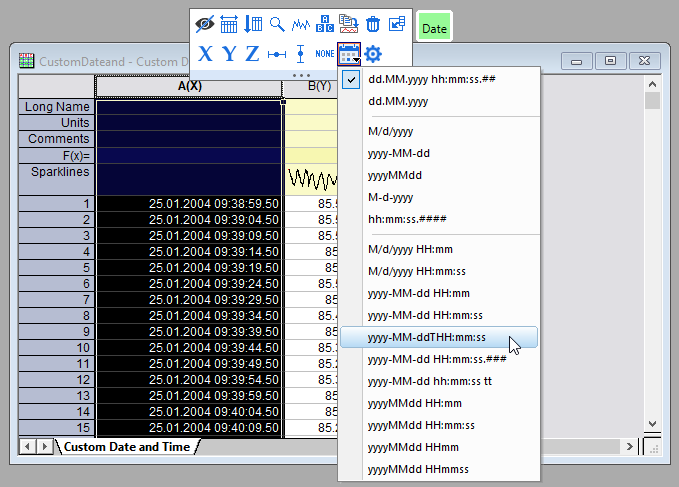The height and width of the screenshot is (487, 679).
Task: Open column properties gear icon
Action: click(373, 53)
